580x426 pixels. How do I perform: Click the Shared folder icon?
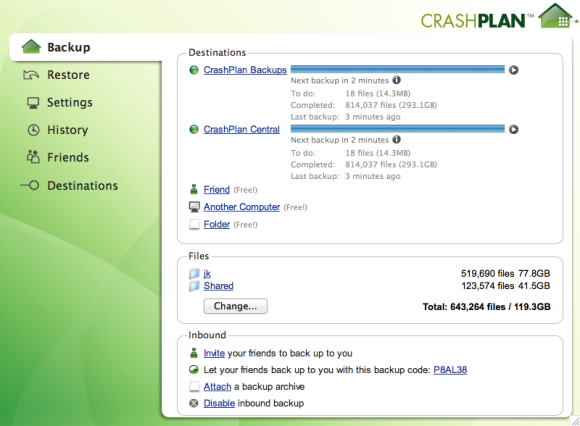coord(194,286)
